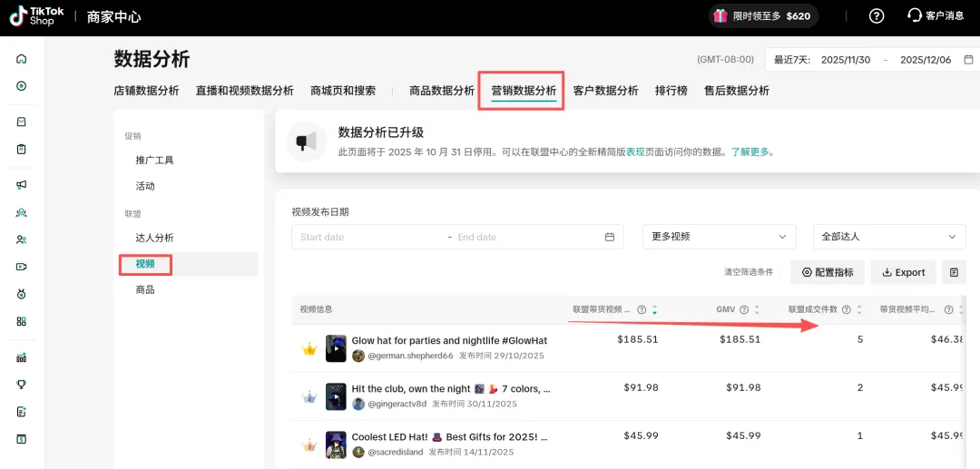980x469 pixels.
Task: Switch to 客户数据分析 tab
Action: click(605, 91)
